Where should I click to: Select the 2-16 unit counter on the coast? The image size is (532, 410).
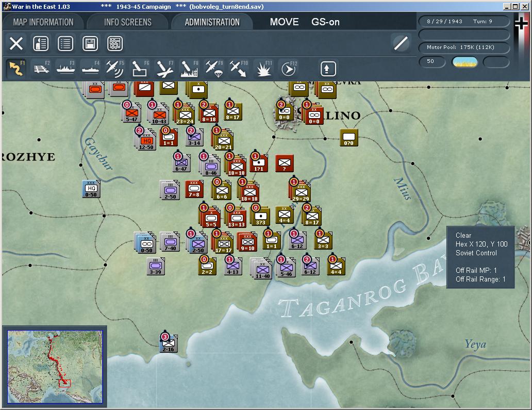168,343
